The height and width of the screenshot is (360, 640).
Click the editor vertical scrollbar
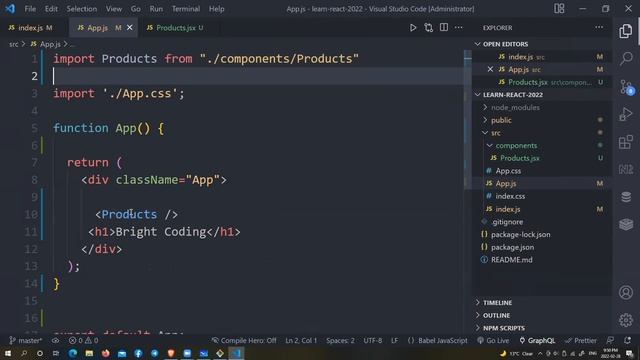pos(467,119)
